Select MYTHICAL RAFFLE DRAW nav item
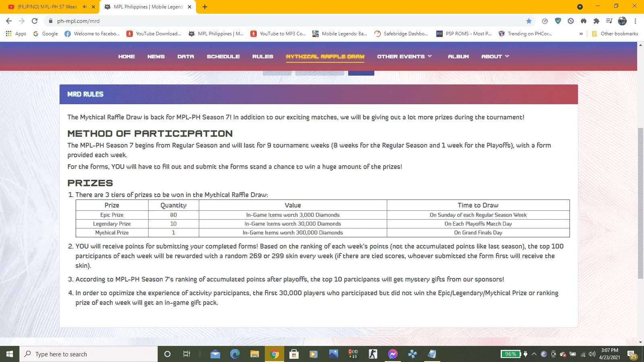Image resolution: width=644 pixels, height=362 pixels. point(325,57)
